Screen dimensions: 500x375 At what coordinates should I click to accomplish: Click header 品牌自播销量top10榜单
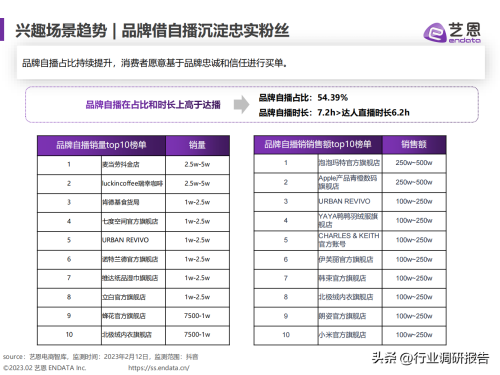pyautogui.click(x=101, y=145)
